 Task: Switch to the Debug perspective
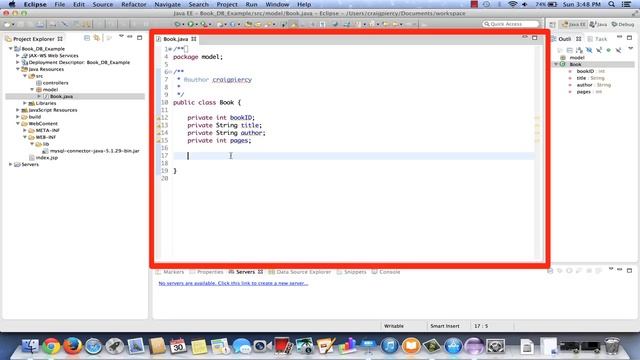point(623,24)
